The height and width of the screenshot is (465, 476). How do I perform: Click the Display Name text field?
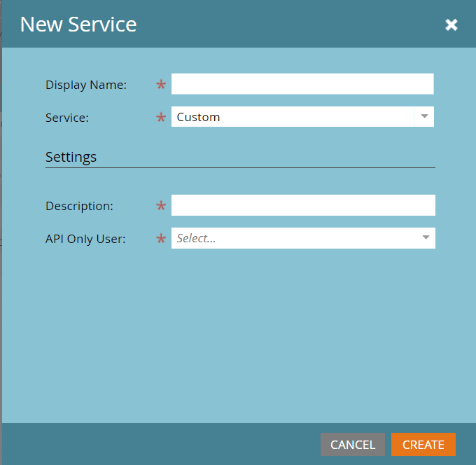(x=302, y=84)
